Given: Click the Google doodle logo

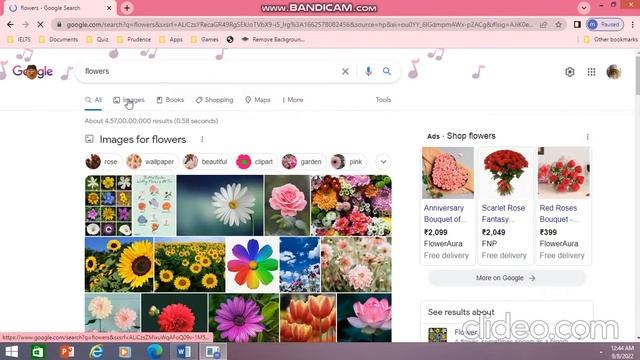Looking at the screenshot, I should (x=33, y=72).
